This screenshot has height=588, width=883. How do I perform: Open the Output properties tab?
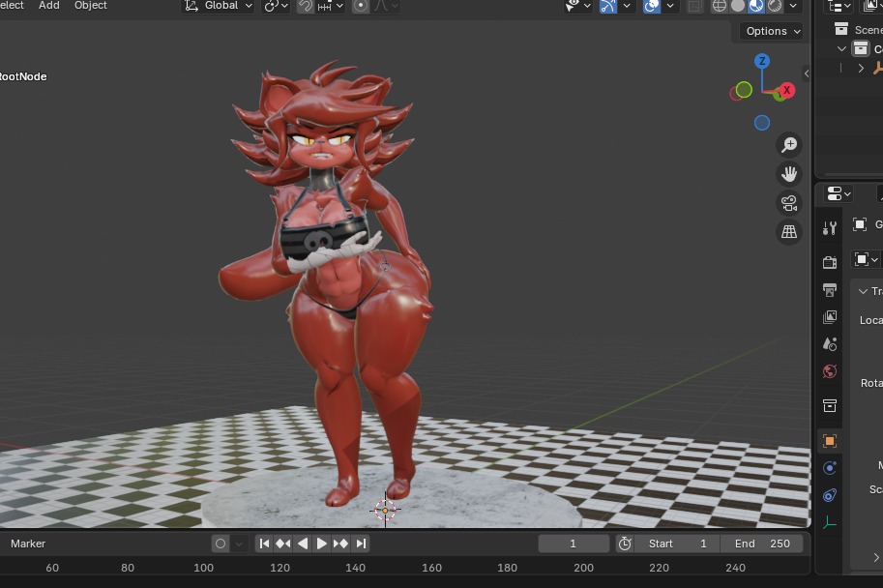[x=830, y=289]
